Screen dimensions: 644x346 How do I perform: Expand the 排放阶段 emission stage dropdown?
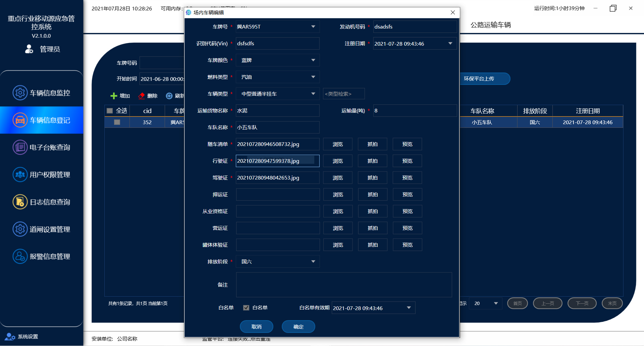click(313, 262)
